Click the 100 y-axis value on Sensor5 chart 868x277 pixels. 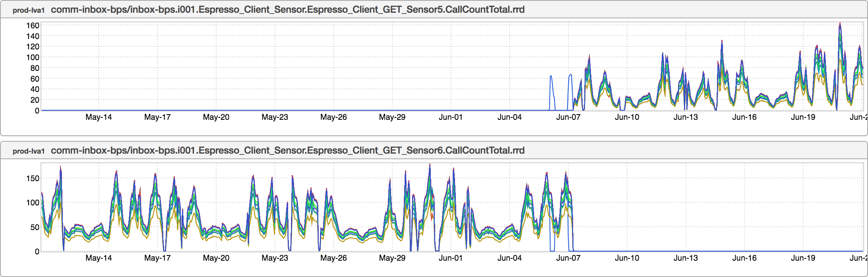[33, 57]
